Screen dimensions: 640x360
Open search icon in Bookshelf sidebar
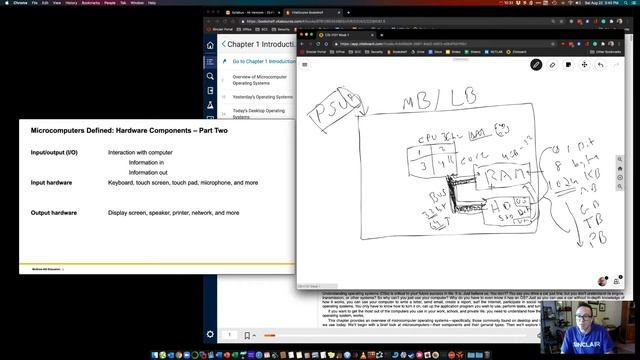[210, 76]
